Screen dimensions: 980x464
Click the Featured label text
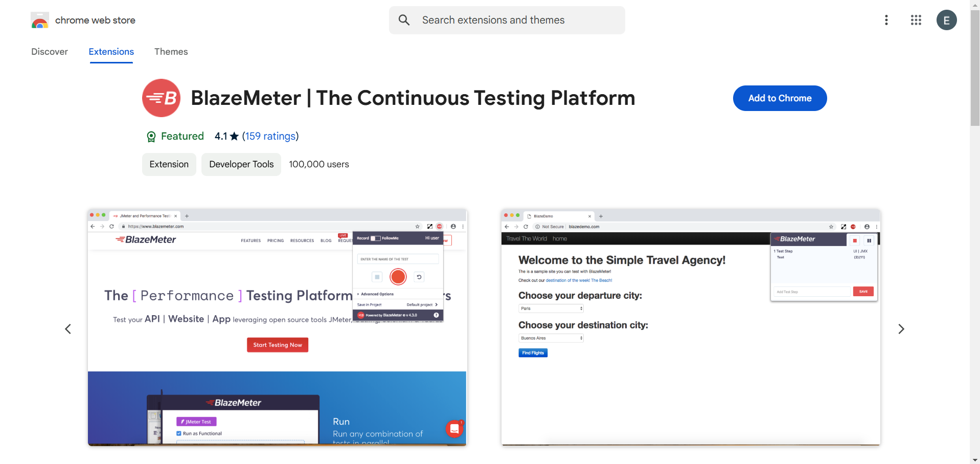click(x=183, y=136)
